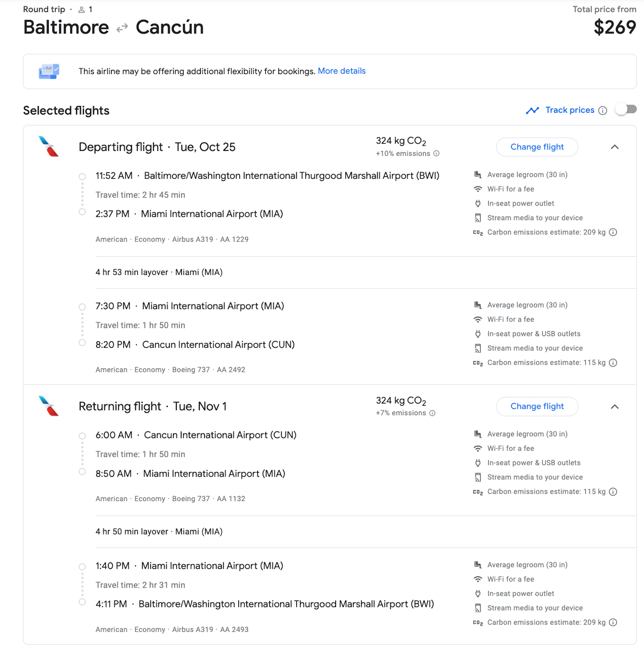Click the Wi-Fi icon for the BWI–MIA leg
The image size is (644, 654).
478,189
